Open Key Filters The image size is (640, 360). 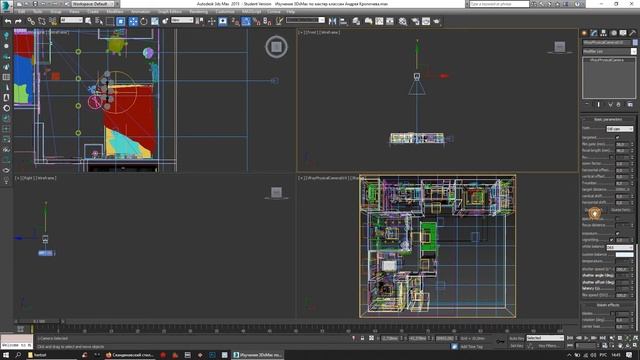pyautogui.click(x=548, y=346)
